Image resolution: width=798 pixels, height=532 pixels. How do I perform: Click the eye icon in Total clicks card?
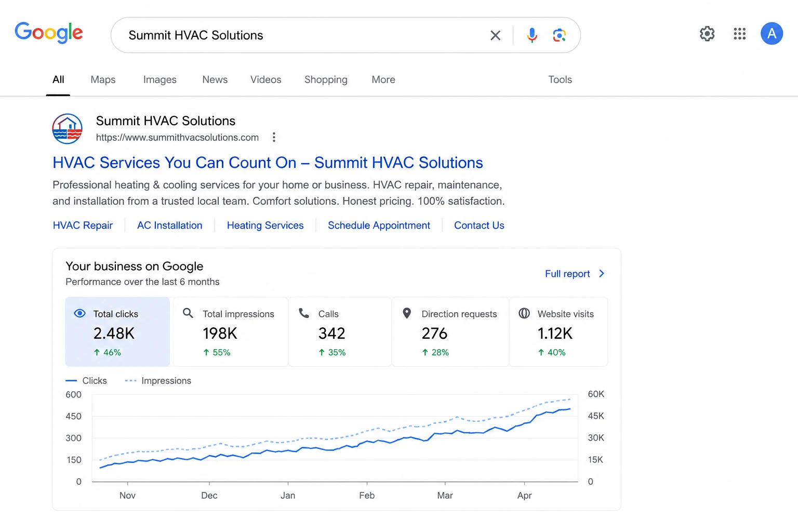(79, 313)
